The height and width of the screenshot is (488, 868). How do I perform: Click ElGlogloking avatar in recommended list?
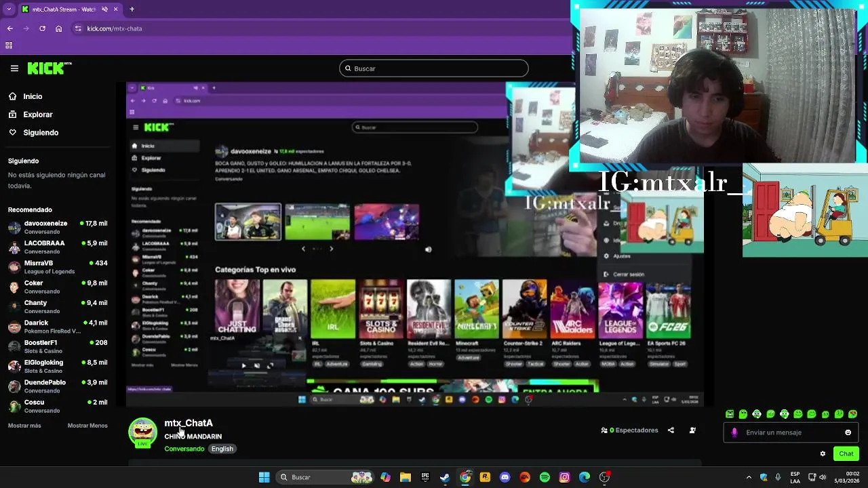click(x=14, y=366)
